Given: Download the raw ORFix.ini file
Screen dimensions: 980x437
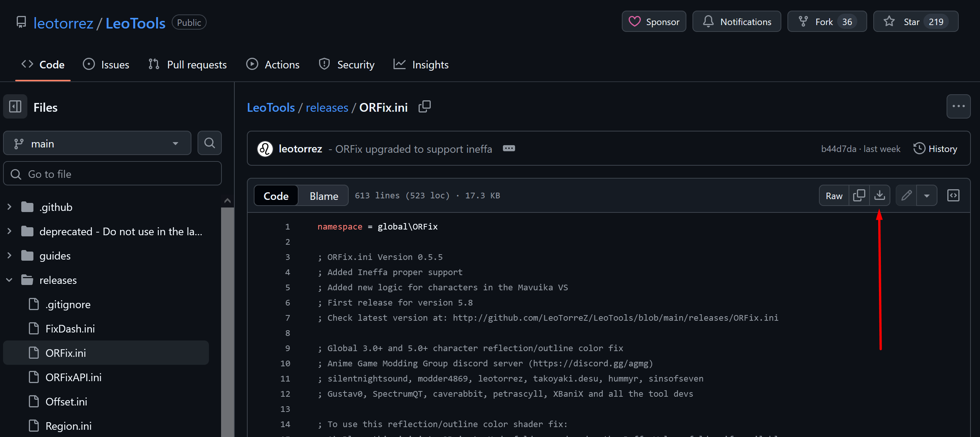Looking at the screenshot, I should (879, 195).
